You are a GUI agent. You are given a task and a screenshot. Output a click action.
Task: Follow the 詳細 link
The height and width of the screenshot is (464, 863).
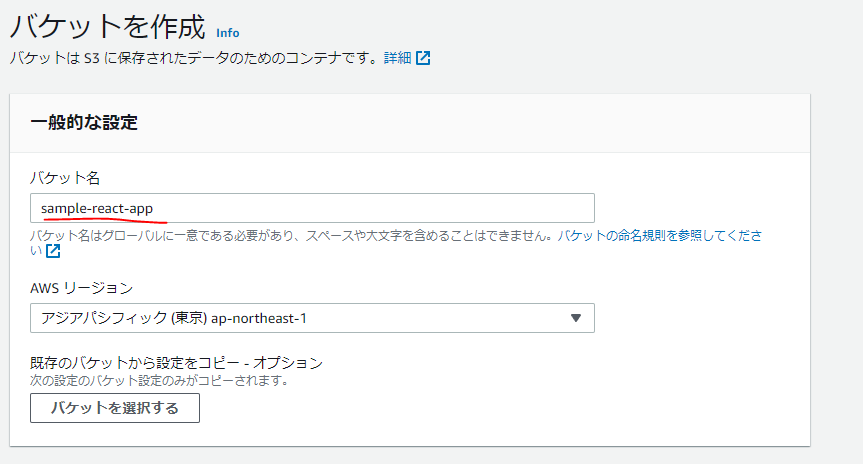click(x=397, y=58)
